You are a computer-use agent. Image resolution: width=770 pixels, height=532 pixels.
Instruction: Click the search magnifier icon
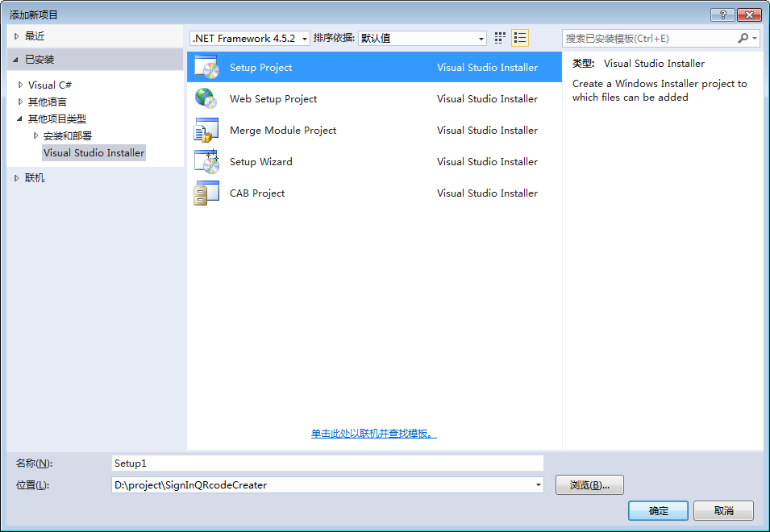pos(743,38)
